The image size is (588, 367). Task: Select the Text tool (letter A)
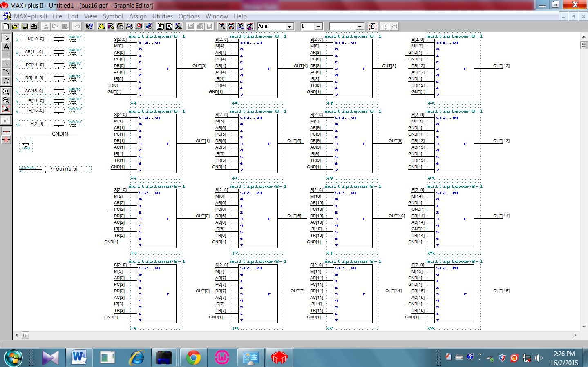point(6,47)
